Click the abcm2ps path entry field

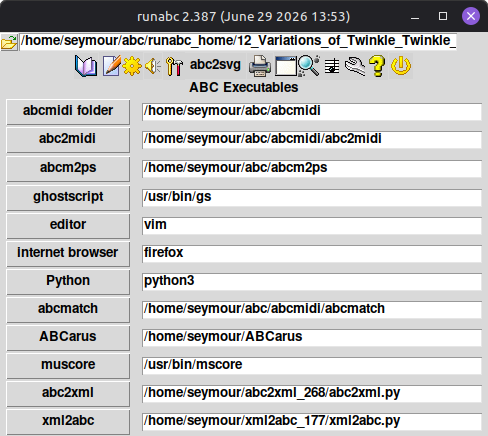(312, 169)
